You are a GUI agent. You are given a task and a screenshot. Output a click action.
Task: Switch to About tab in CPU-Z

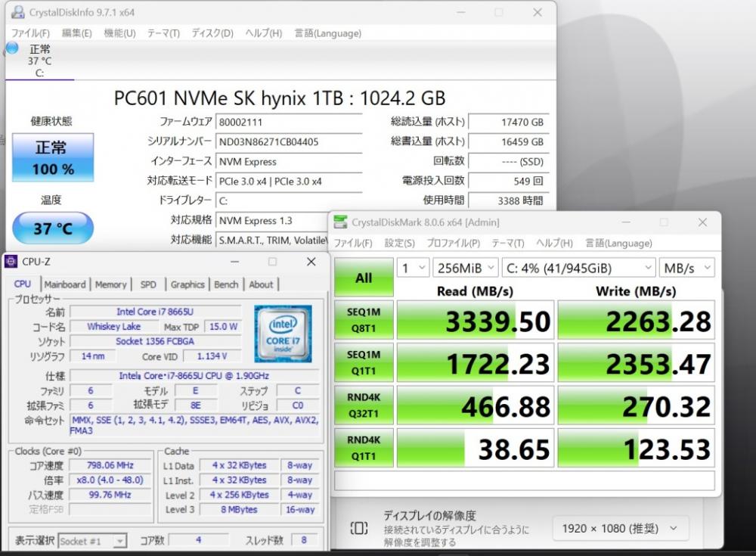coord(261,284)
